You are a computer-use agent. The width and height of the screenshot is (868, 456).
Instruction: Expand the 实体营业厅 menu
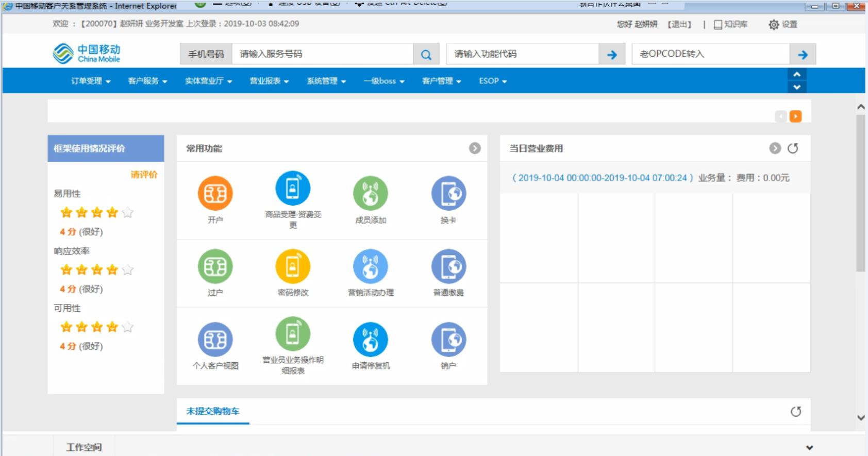click(209, 81)
